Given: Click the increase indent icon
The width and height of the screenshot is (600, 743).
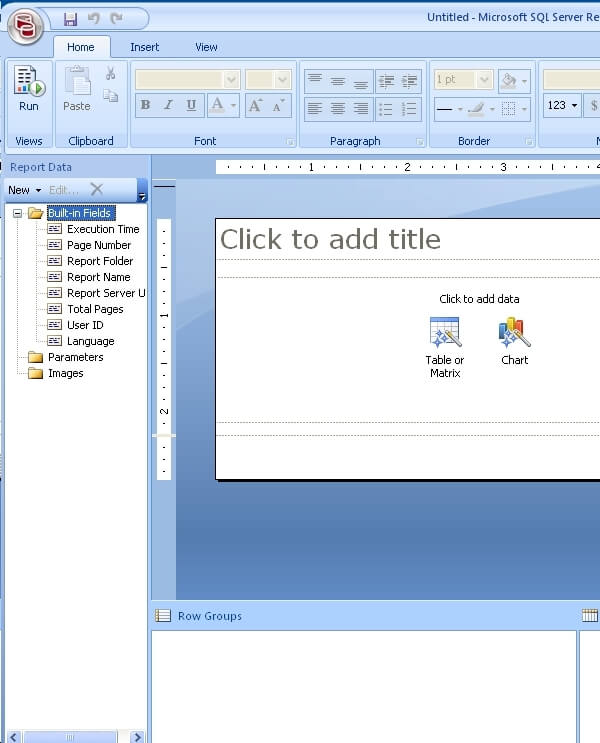Looking at the screenshot, I should 409,81.
